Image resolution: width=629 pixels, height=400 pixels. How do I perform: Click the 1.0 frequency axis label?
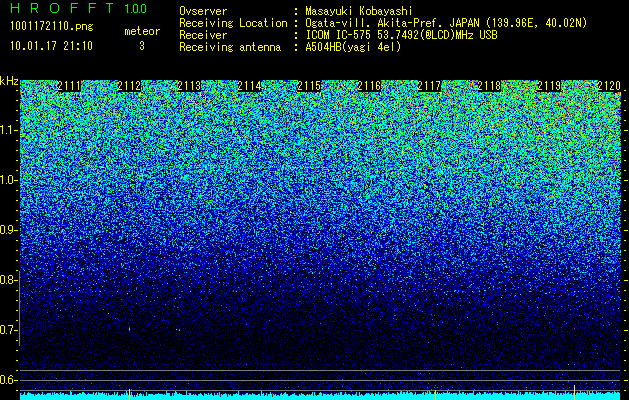point(8,180)
